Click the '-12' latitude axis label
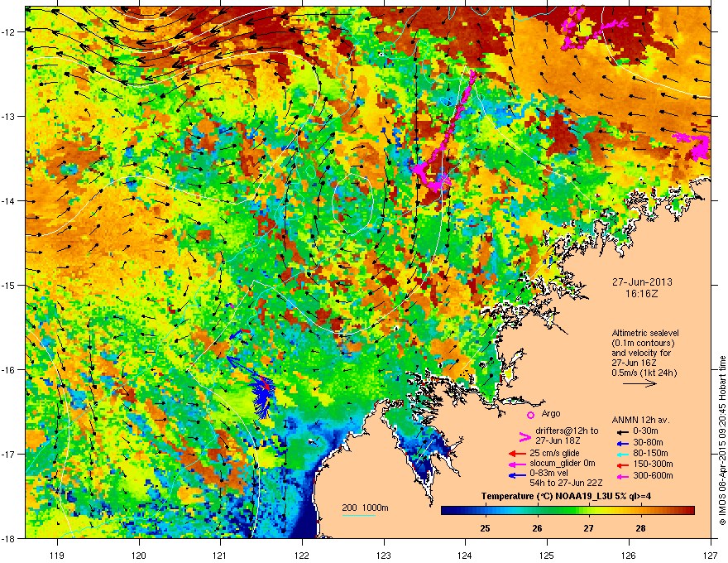 tap(8, 32)
